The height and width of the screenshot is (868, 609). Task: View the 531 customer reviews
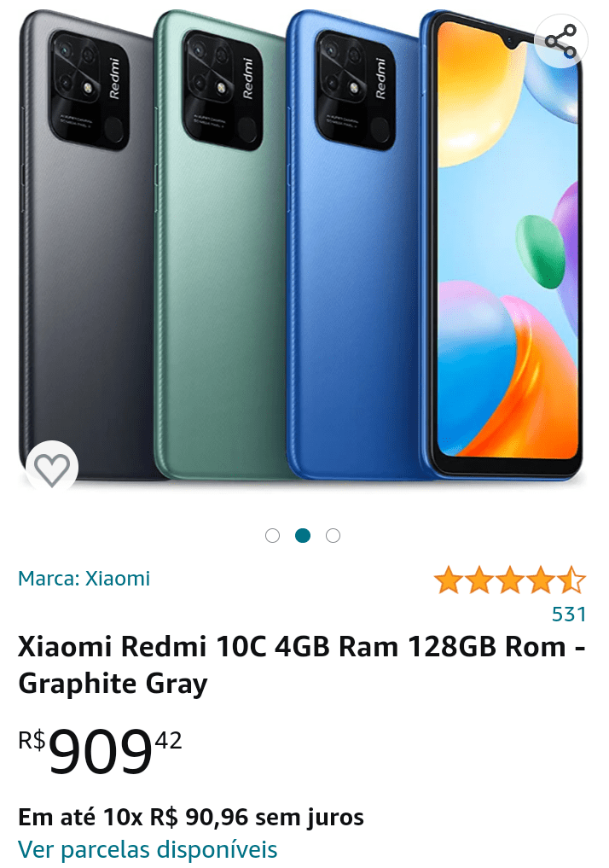[569, 614]
